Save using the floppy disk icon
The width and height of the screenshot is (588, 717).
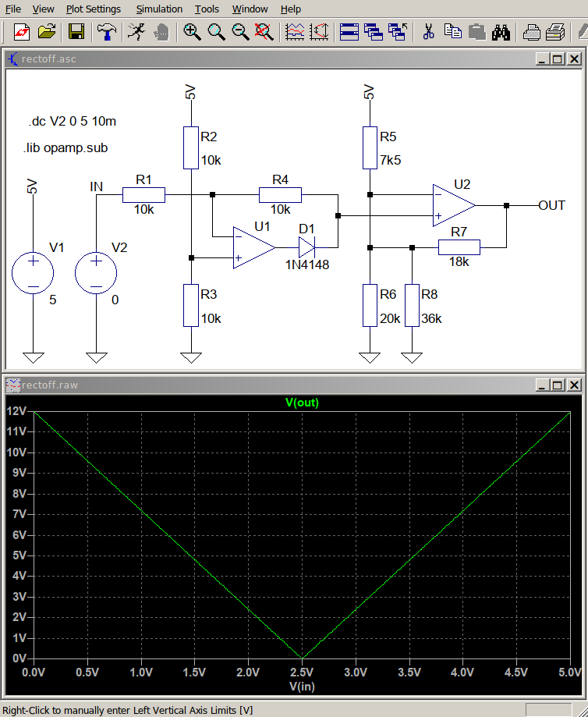[76, 32]
